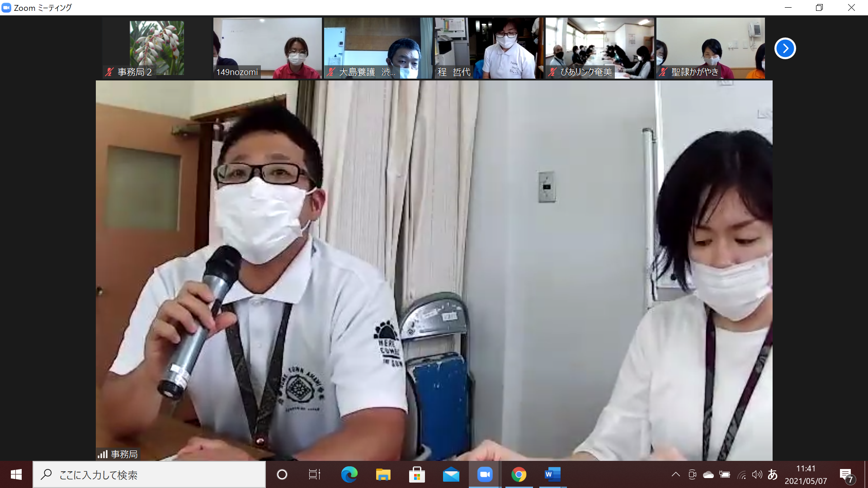This screenshot has height=488, width=868.
Task: Open the notification center with 7 badge
Action: [847, 475]
